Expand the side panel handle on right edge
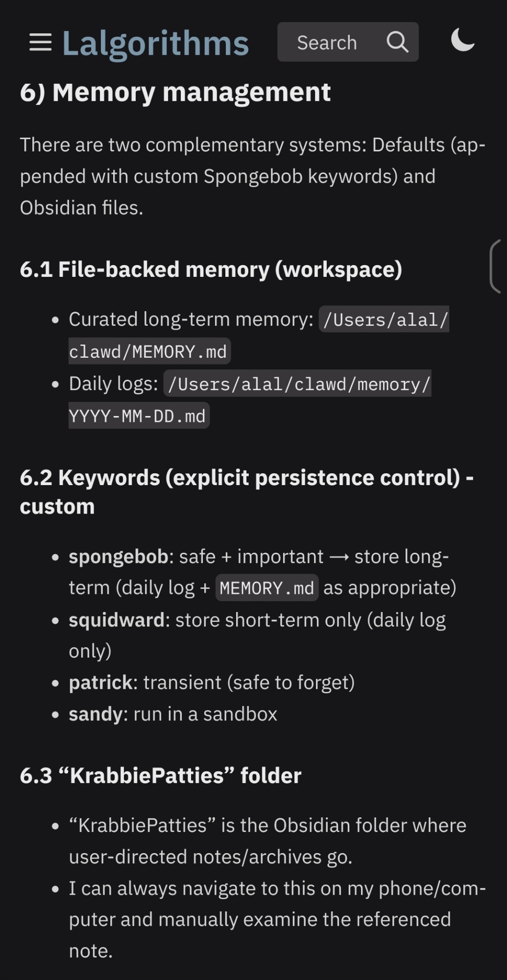Screen dimensions: 507x980 [496, 267]
